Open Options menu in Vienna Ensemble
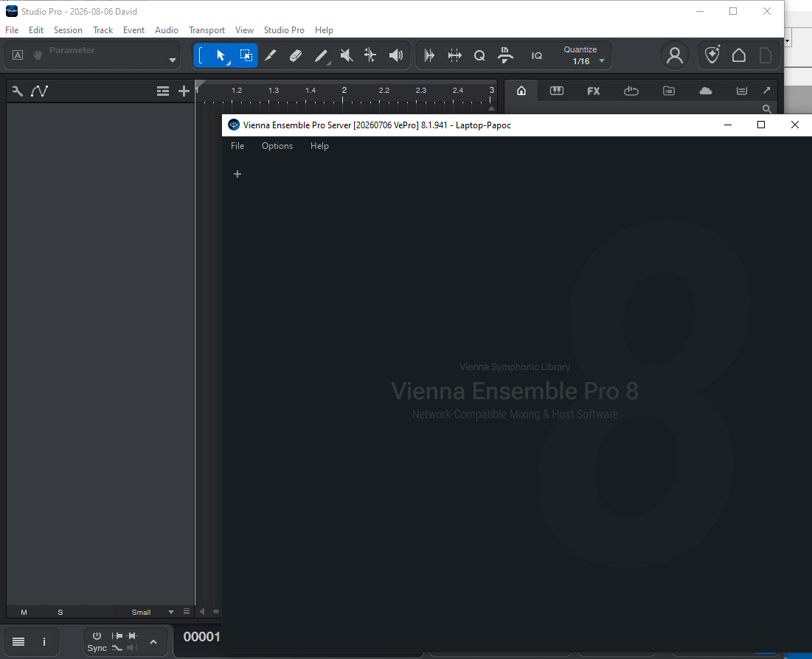Viewport: 812px width, 659px height. tap(277, 146)
